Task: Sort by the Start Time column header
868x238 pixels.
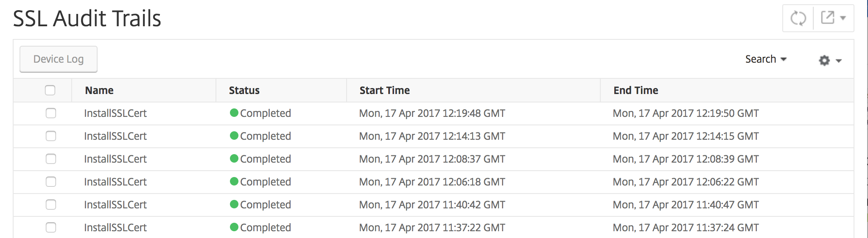Action: click(x=385, y=90)
